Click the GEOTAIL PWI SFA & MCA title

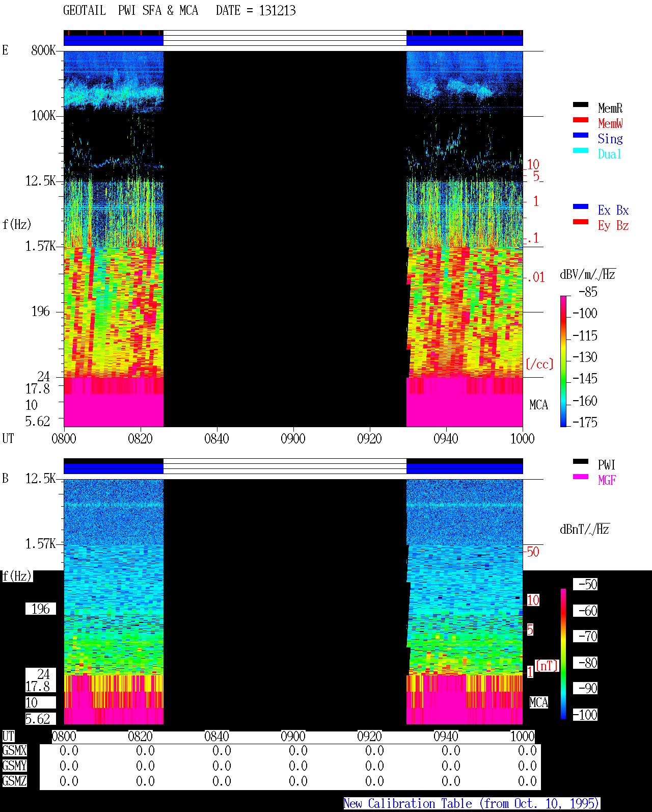pos(130,11)
